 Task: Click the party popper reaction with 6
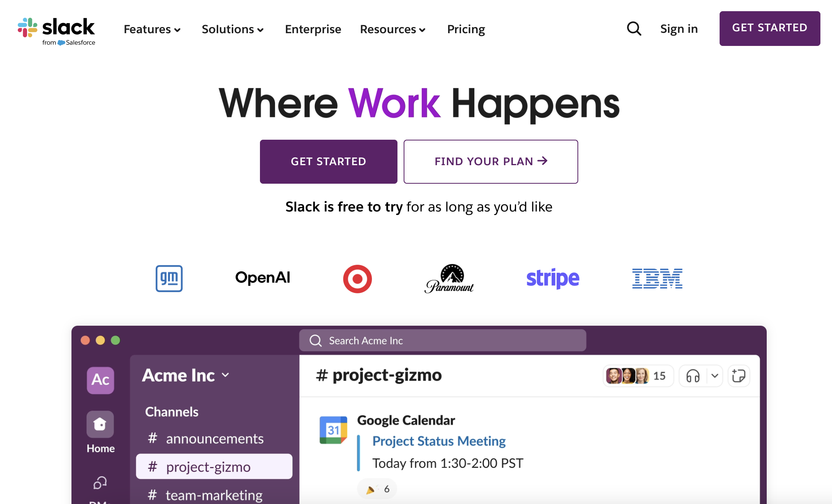[x=377, y=489]
